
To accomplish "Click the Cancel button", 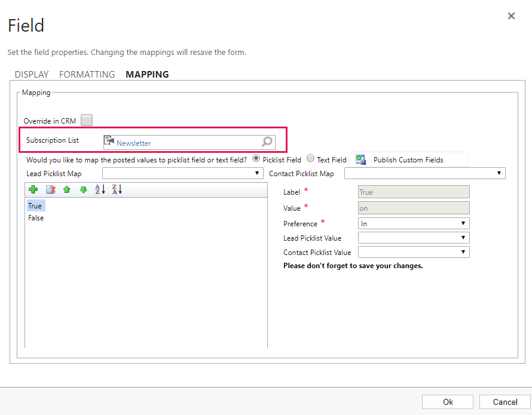I will pyautogui.click(x=505, y=402).
